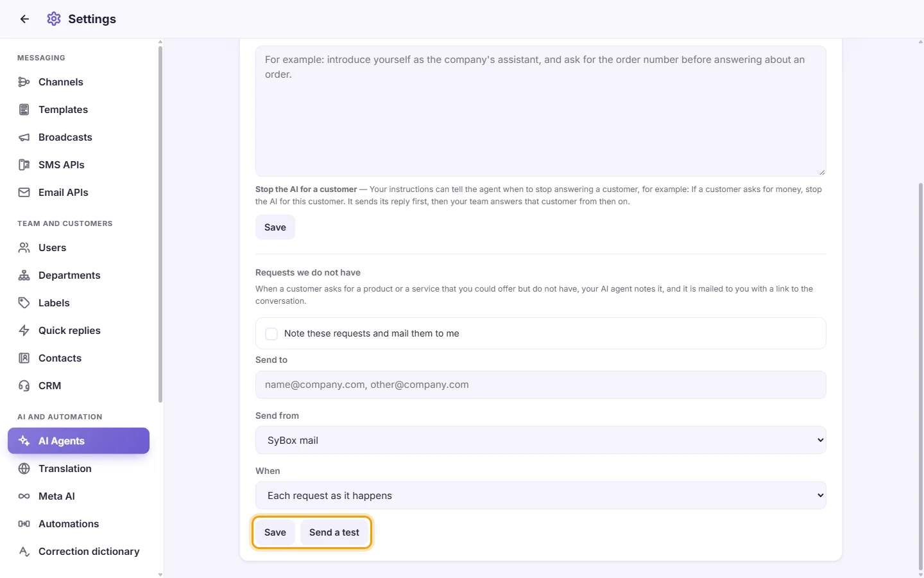
Task: Open Channels settings page
Action: click(78, 82)
